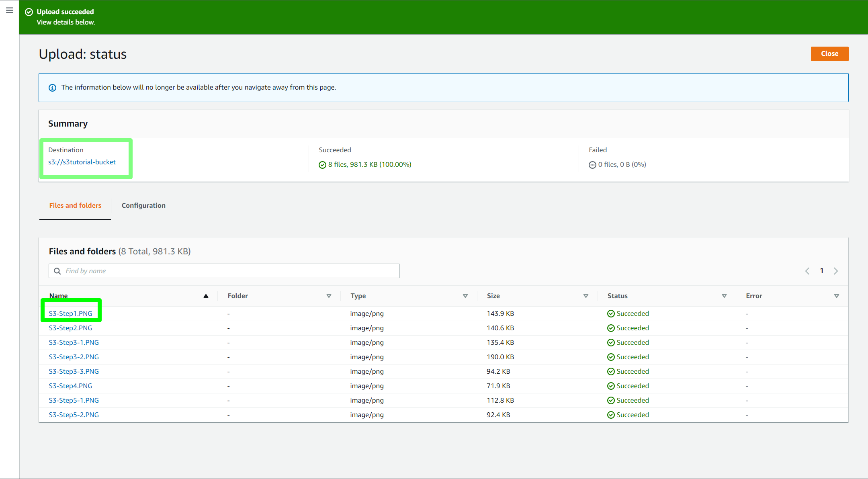Image resolution: width=868 pixels, height=479 pixels.
Task: Click status check icon for S3-Step3-3.PNG
Action: [611, 371]
